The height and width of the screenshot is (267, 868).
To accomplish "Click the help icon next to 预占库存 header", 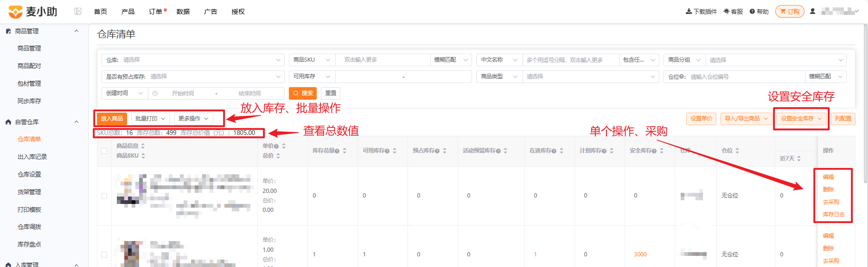I will pos(437,151).
